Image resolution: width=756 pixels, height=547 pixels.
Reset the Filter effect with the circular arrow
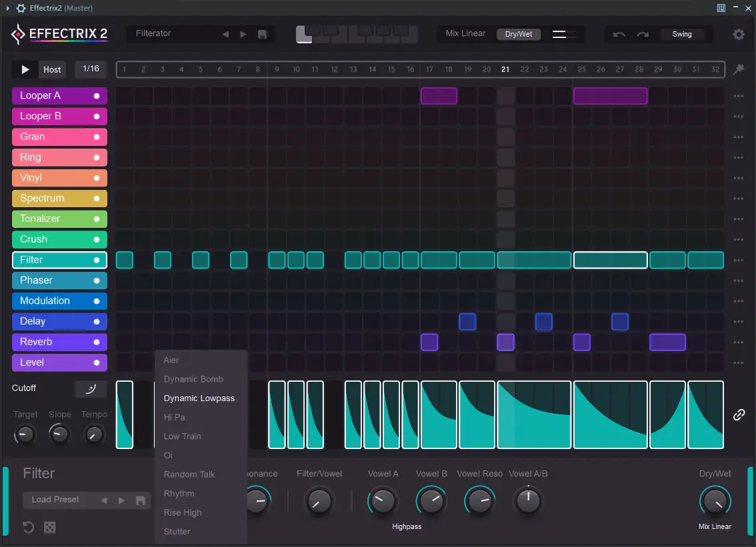pos(29,528)
